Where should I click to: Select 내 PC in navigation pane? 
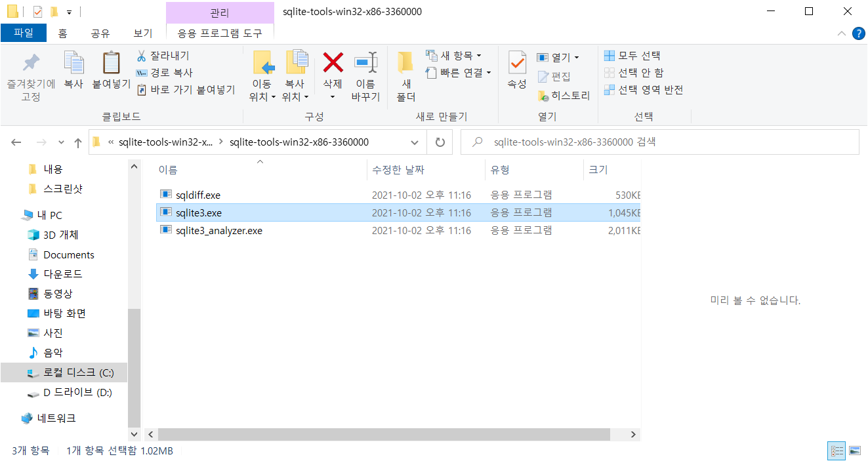[x=49, y=215]
